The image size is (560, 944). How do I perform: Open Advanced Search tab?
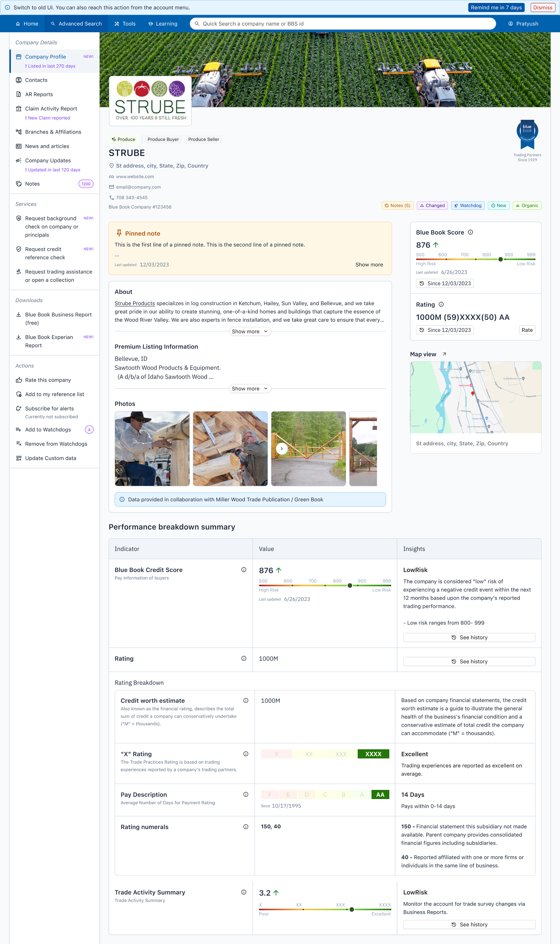click(76, 24)
